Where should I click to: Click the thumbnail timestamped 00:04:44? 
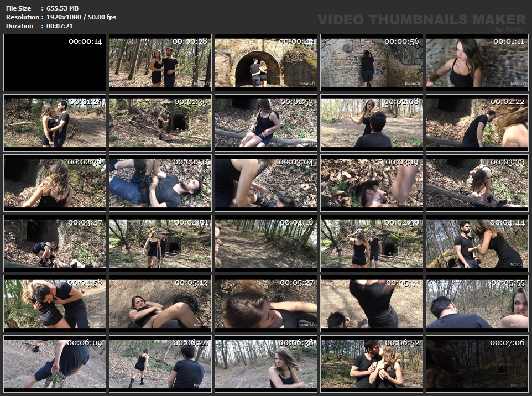click(477, 243)
